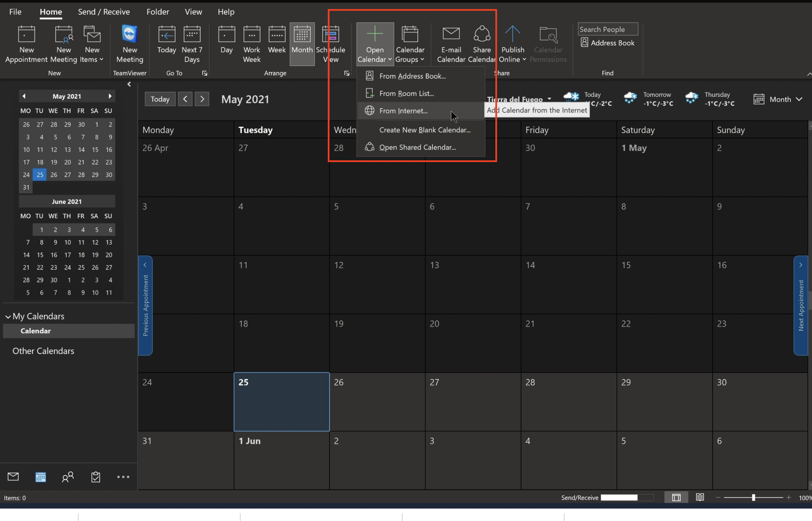The image size is (812, 521).
Task: Open People view in navigation bar
Action: 68,476
